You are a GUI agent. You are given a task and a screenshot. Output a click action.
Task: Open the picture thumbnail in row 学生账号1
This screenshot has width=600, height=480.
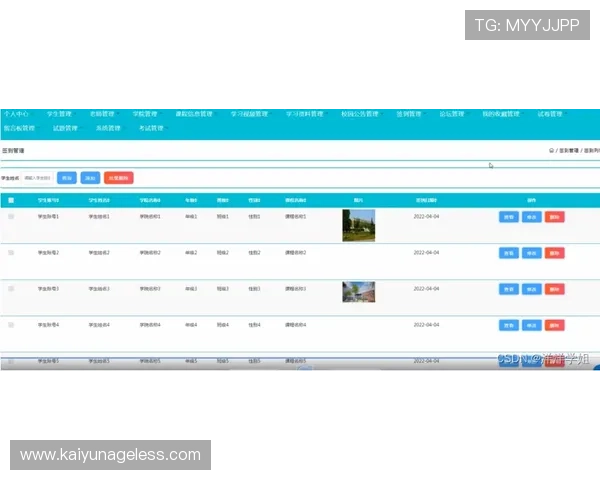click(358, 224)
